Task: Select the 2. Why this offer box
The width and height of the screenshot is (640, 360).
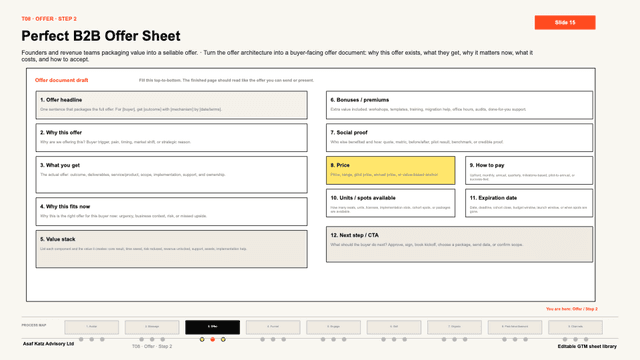Action: pos(171,138)
